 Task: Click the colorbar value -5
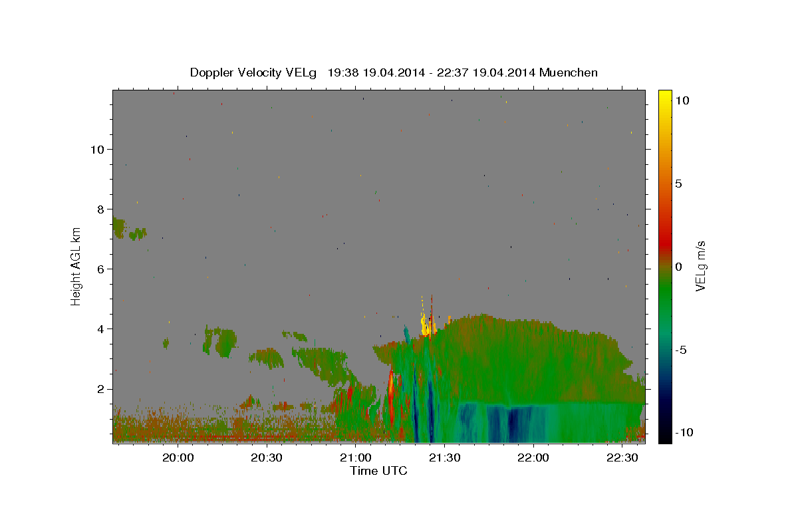pyautogui.click(x=682, y=350)
